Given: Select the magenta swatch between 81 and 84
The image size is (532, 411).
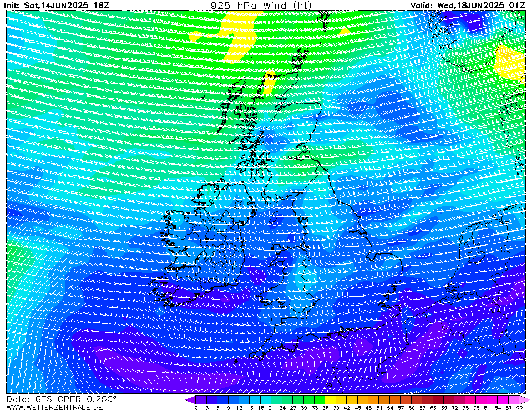Looking at the screenshot, I should 492,399.
